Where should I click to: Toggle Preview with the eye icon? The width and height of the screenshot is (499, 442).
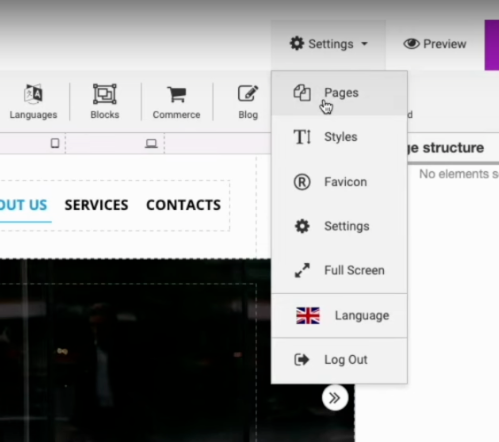click(x=435, y=44)
